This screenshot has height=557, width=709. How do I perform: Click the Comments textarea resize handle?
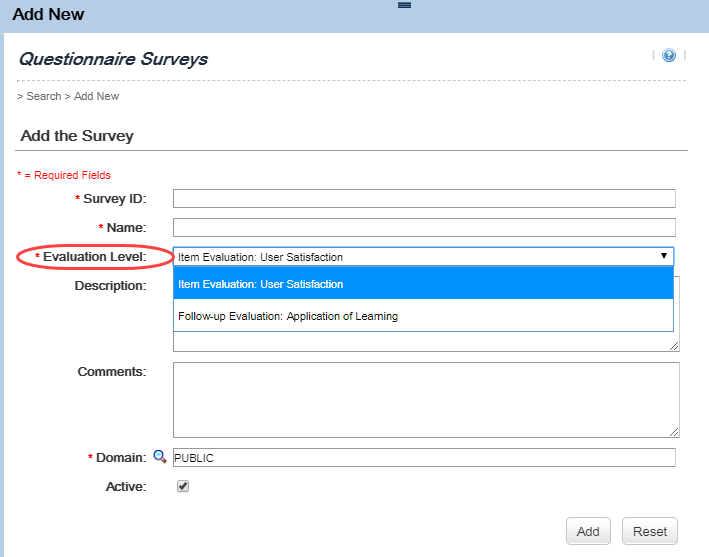(x=674, y=432)
